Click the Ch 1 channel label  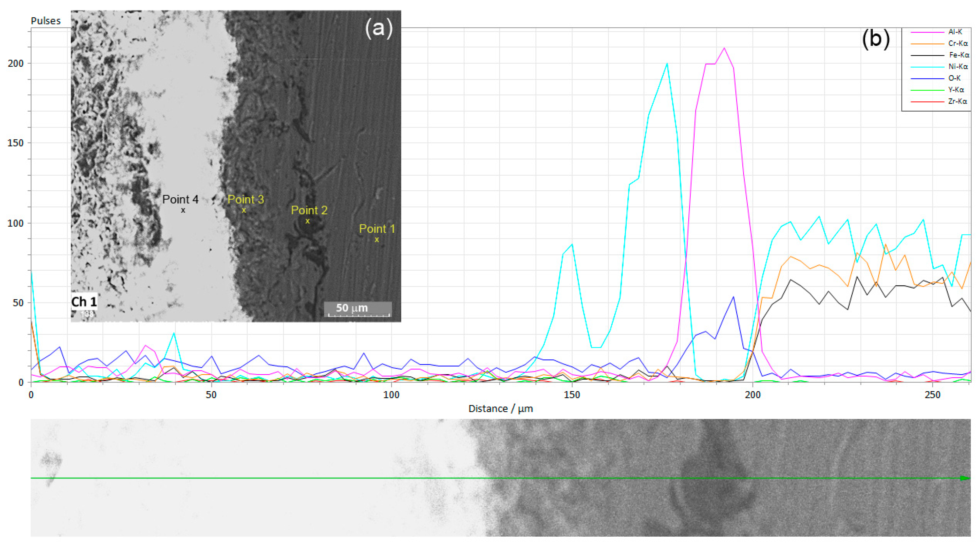point(84,302)
